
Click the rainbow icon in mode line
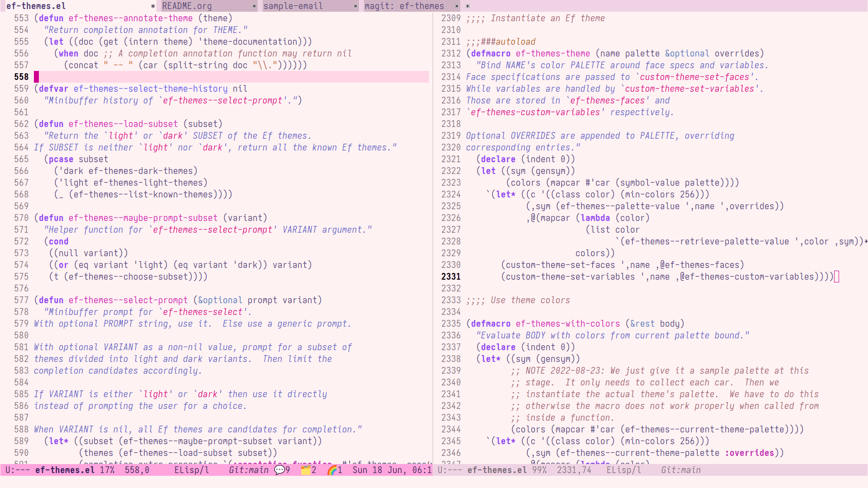(x=332, y=470)
